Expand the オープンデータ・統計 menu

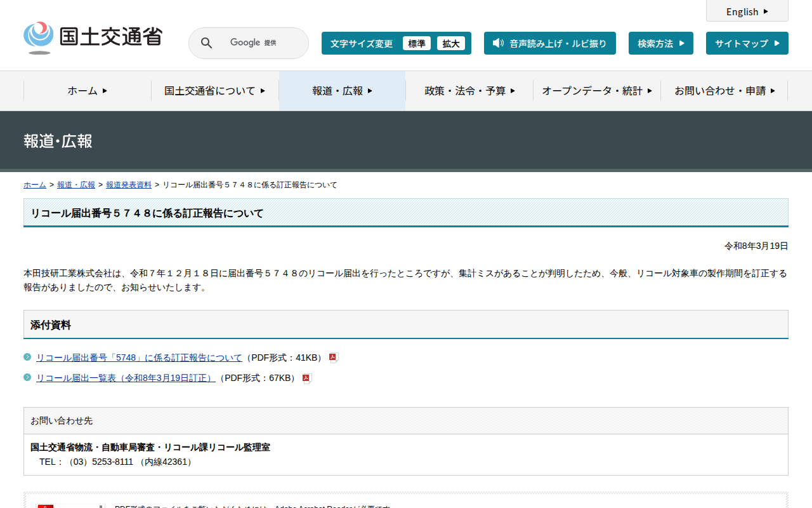596,91
